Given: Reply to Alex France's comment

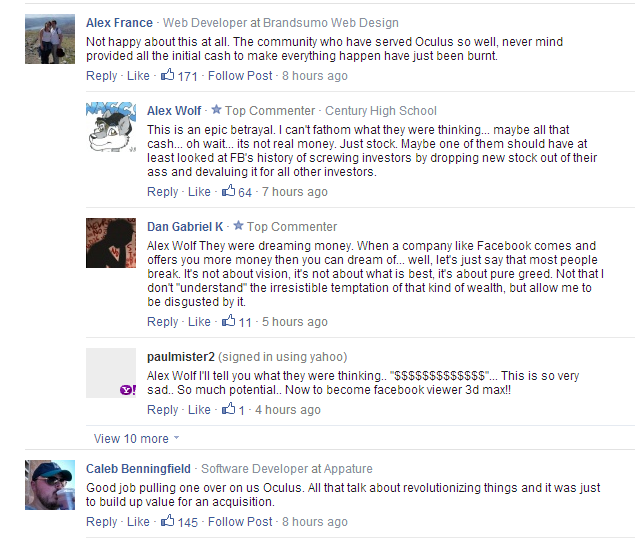Looking at the screenshot, I should (x=101, y=76).
